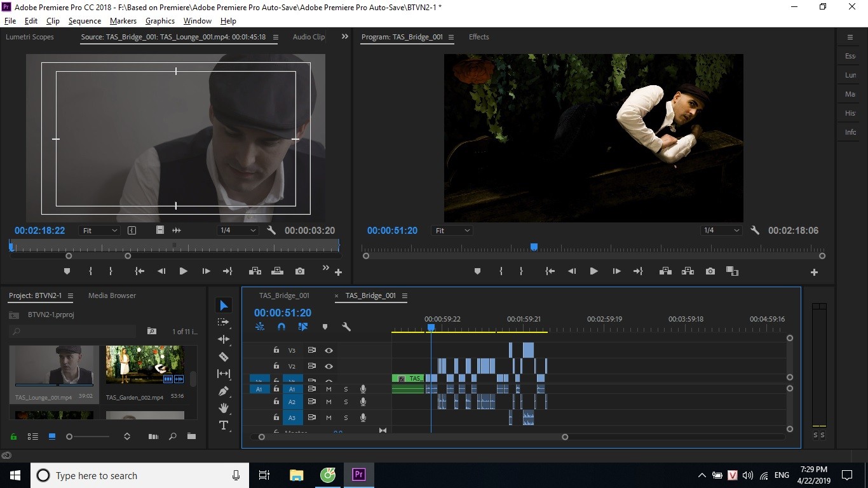Select the Razor tool
The width and height of the screenshot is (868, 488).
tap(224, 357)
